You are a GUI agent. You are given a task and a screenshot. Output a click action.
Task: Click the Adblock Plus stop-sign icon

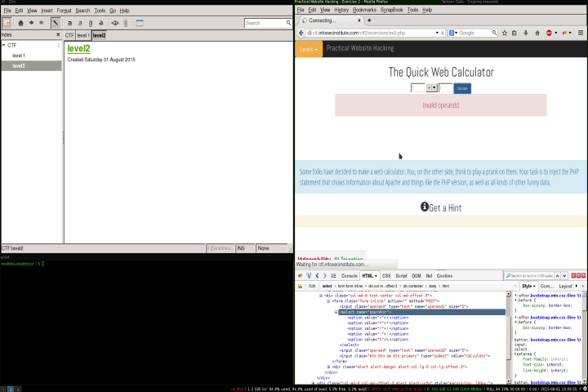[549, 33]
